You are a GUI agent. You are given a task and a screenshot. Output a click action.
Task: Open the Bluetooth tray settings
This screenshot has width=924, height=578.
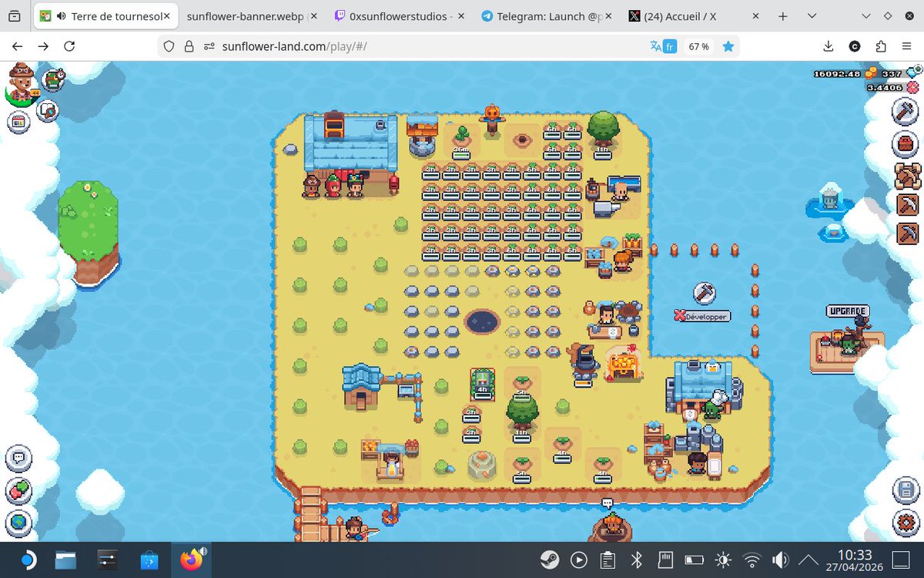[636, 560]
